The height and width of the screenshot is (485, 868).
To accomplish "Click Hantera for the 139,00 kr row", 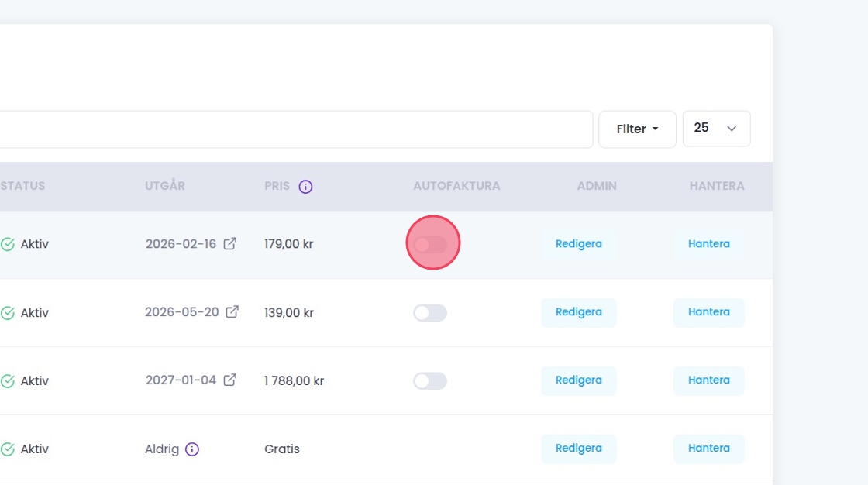I will pyautogui.click(x=708, y=312).
